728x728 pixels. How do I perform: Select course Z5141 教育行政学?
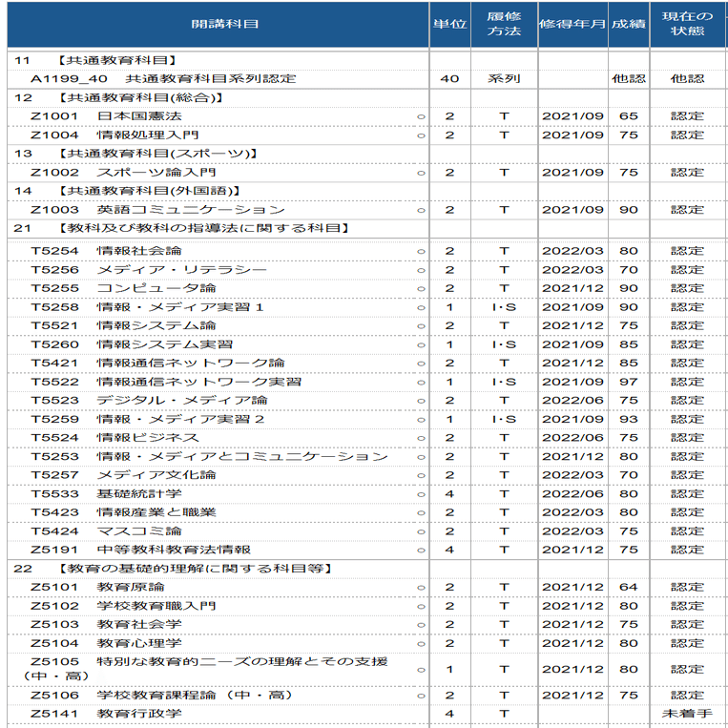[106, 714]
